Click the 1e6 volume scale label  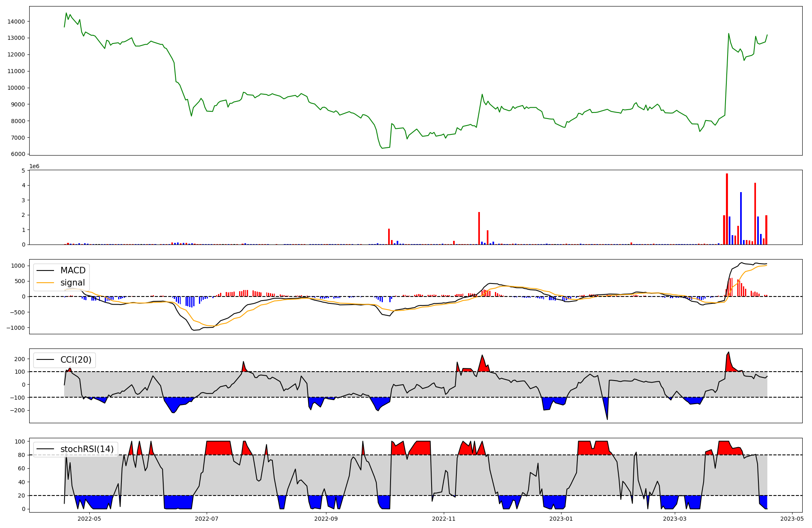click(34, 167)
